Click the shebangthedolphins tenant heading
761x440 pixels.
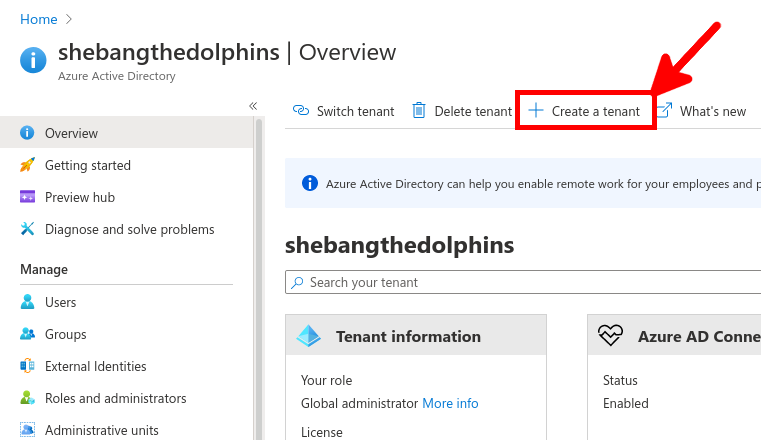pyautogui.click(x=399, y=245)
